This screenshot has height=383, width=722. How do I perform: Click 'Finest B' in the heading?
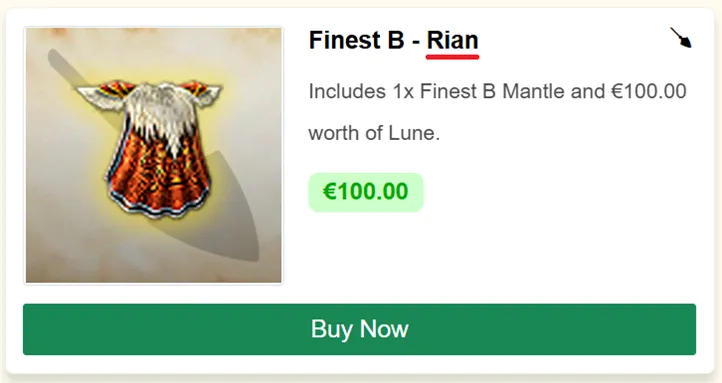pos(356,40)
